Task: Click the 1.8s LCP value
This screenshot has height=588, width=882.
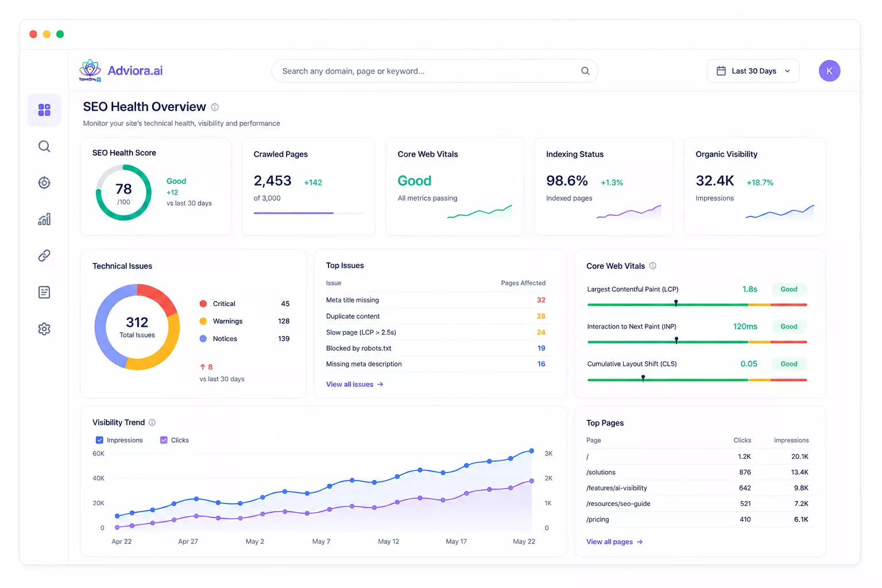Action: (x=750, y=289)
